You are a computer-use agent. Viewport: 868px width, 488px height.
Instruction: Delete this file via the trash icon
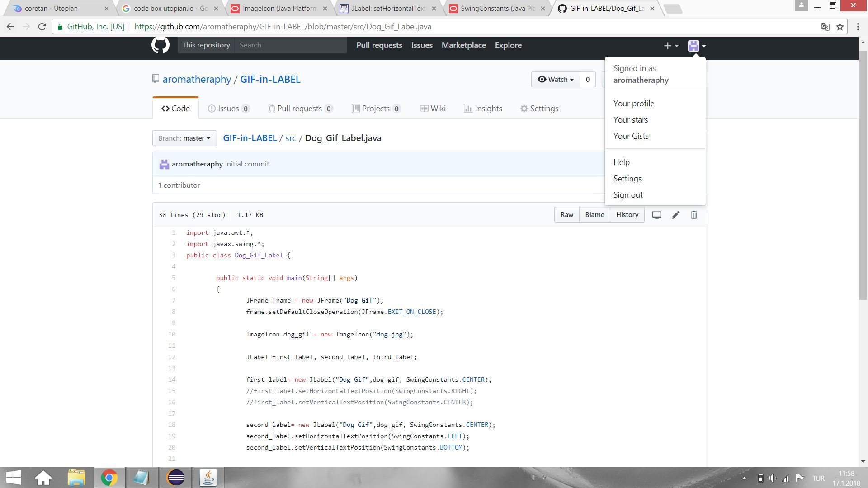[x=694, y=215]
